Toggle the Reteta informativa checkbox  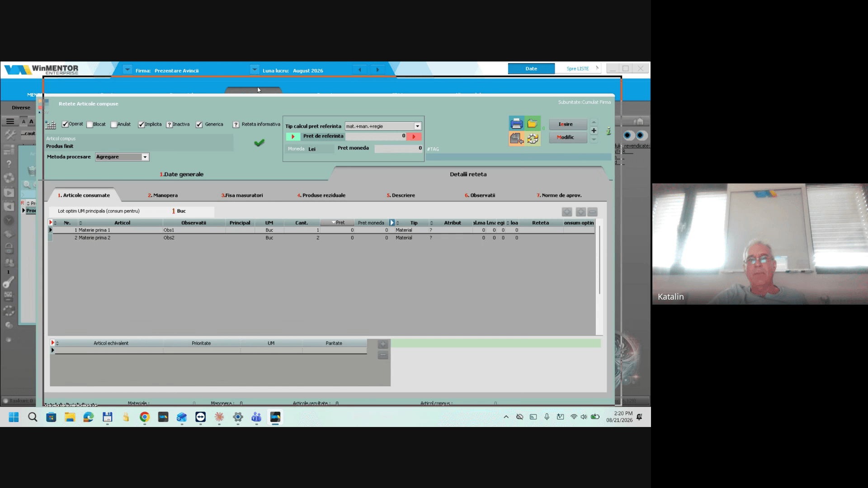[x=236, y=125]
